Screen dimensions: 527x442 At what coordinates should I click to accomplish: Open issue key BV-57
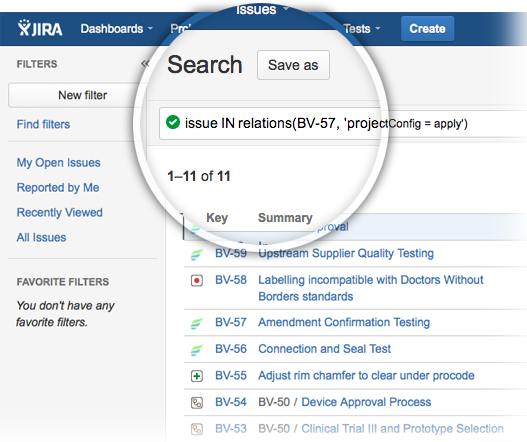point(231,322)
